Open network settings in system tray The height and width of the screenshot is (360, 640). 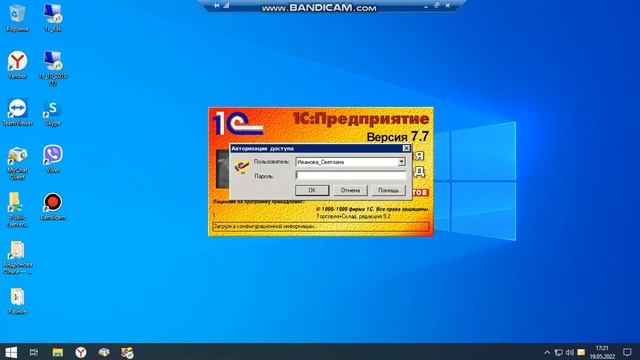pyautogui.click(x=558, y=352)
